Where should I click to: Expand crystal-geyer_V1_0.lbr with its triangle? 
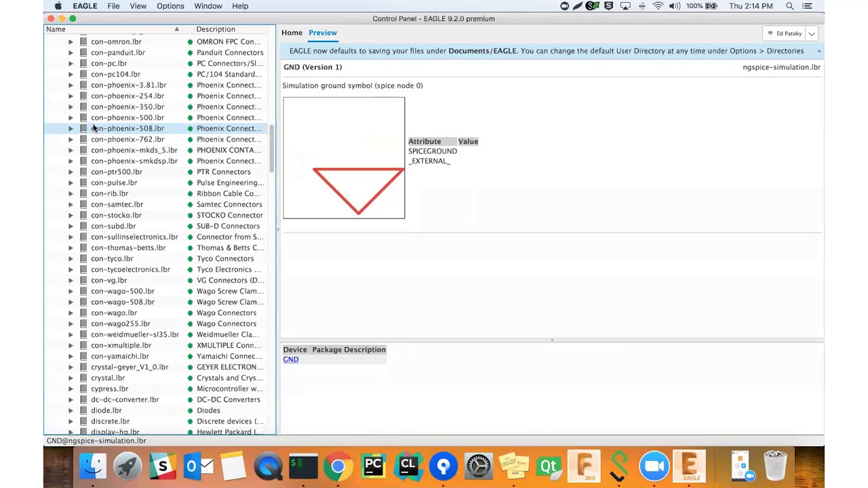tap(71, 367)
